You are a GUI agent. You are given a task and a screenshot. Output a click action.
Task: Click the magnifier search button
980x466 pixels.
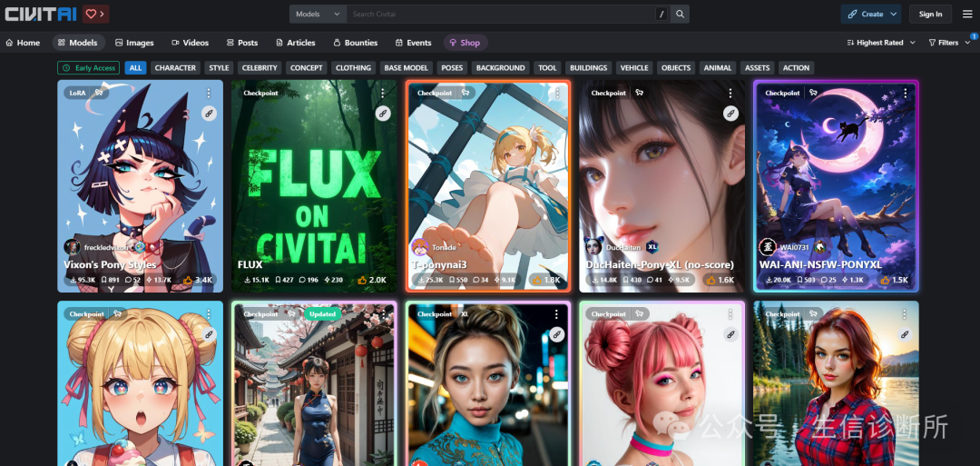pyautogui.click(x=680, y=14)
